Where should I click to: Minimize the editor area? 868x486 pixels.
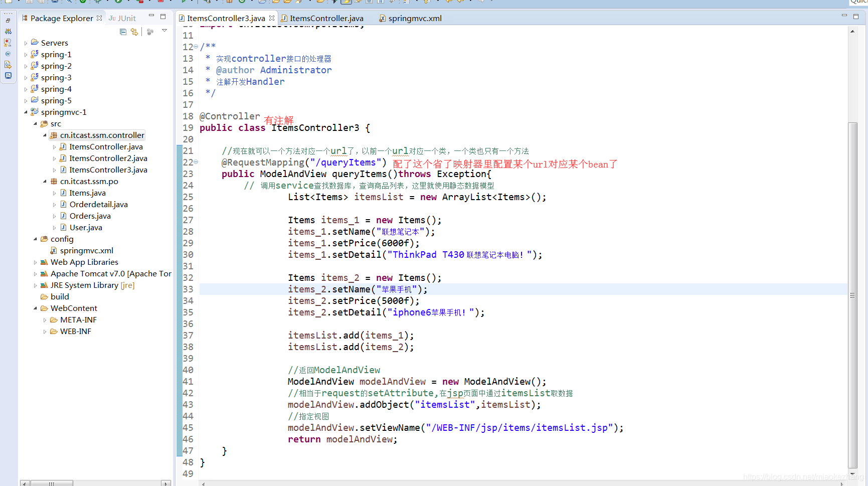pyautogui.click(x=844, y=16)
